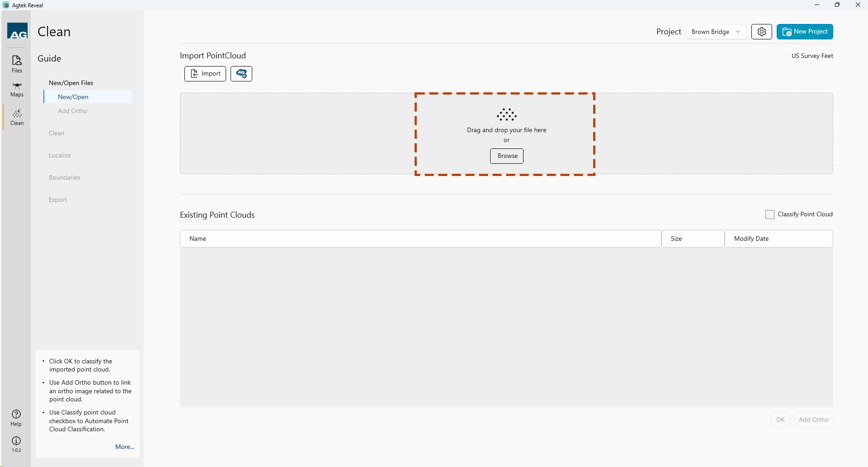Open the Files sidebar icon
Screen dimensions: 868x467
point(17,64)
